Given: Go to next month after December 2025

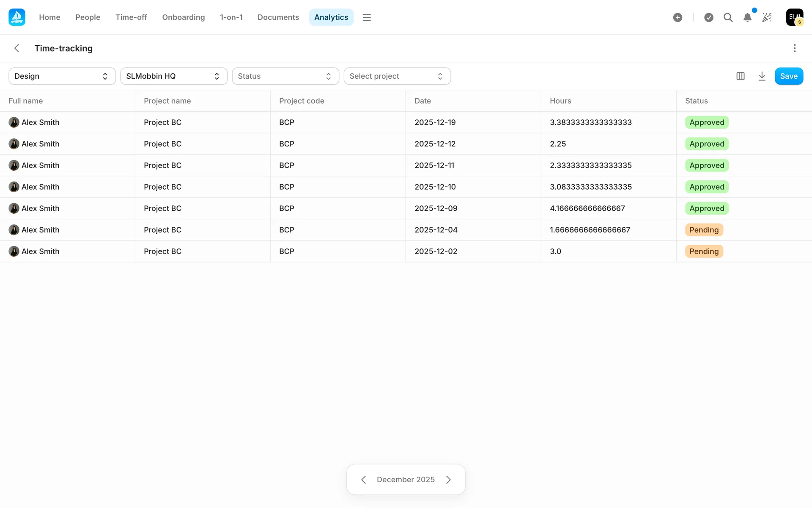Looking at the screenshot, I should point(448,480).
